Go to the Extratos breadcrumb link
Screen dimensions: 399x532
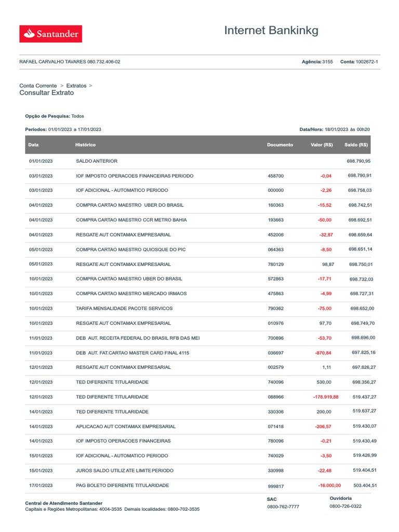pos(76,85)
